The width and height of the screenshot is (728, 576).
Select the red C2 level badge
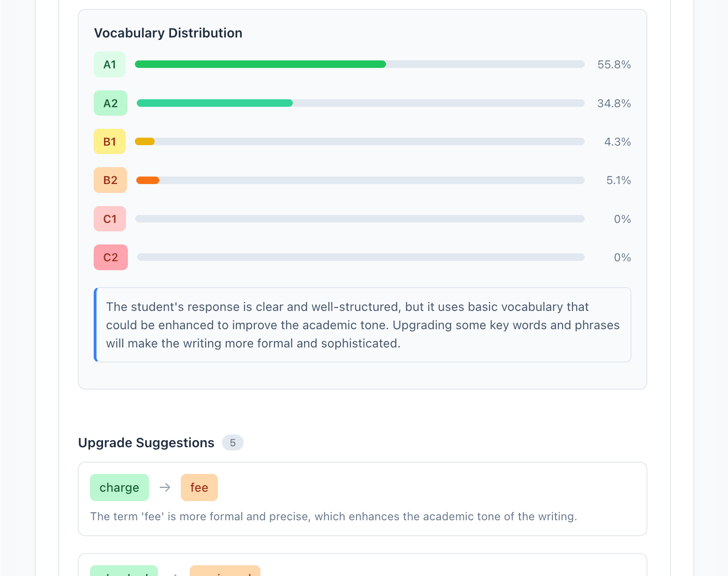click(x=111, y=257)
